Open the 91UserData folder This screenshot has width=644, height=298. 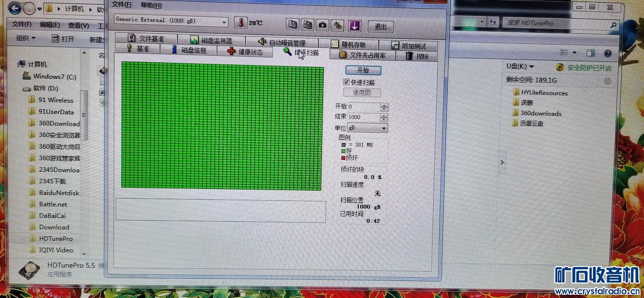[x=52, y=112]
